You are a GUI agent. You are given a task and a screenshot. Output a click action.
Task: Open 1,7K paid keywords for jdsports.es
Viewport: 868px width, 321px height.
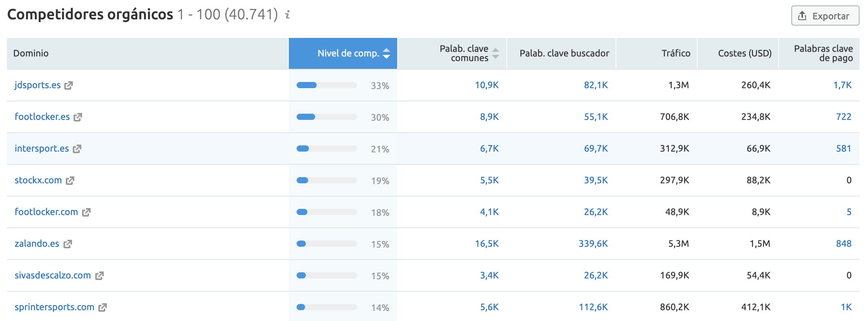[842, 85]
